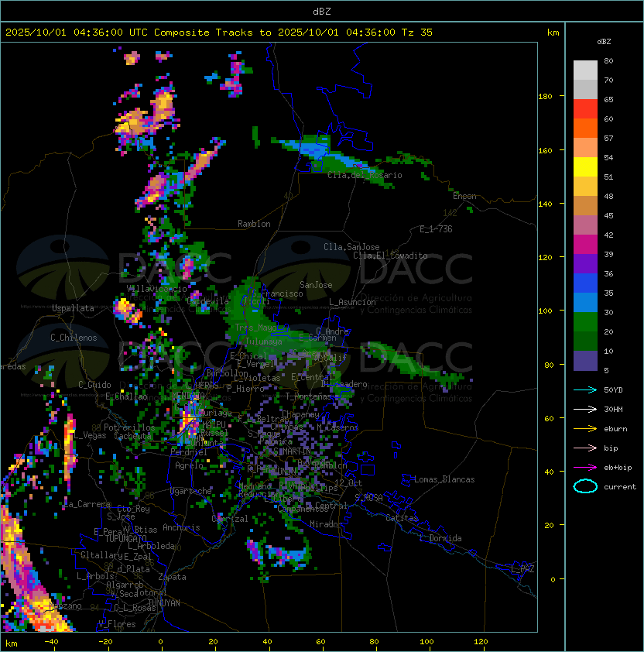The width and height of the screenshot is (644, 652).
Task: Click the white 30HM arrow in legend
Action: click(585, 409)
